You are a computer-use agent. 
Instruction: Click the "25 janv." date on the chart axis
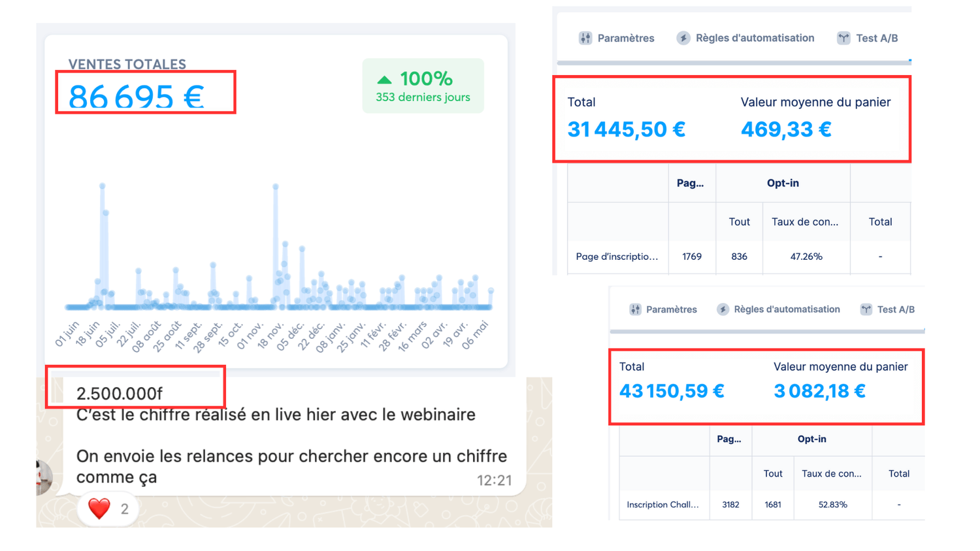coord(351,336)
